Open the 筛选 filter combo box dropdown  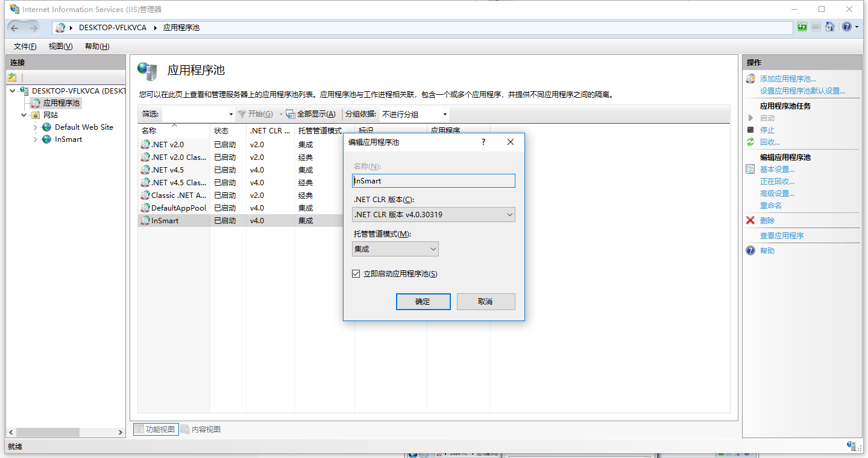click(231, 114)
